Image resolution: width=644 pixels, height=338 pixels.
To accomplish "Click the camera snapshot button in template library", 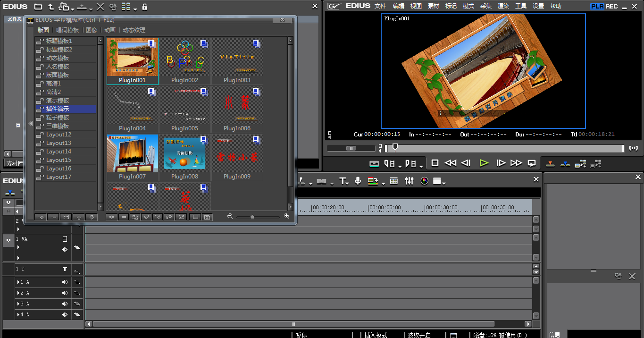I will [207, 217].
